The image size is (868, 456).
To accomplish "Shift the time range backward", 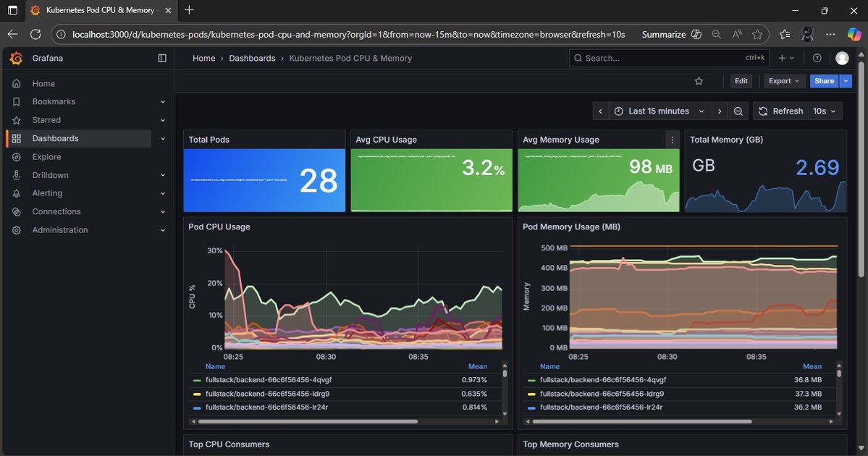I will (601, 111).
